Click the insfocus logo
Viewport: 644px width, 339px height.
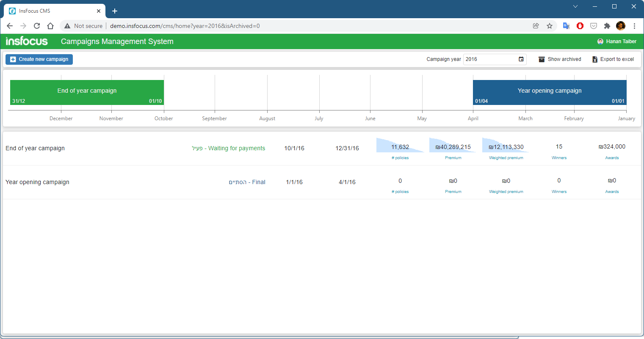tap(26, 41)
